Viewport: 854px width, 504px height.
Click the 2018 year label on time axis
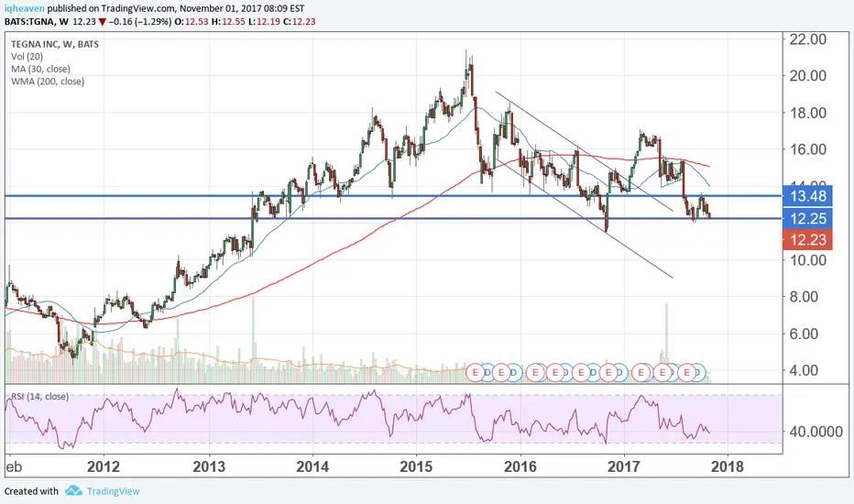[728, 466]
